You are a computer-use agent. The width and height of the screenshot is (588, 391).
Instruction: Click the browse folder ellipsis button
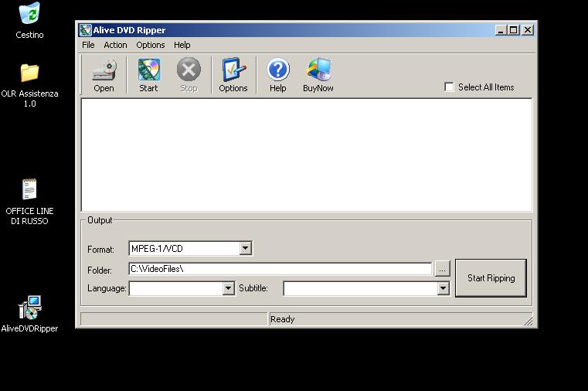coord(441,269)
